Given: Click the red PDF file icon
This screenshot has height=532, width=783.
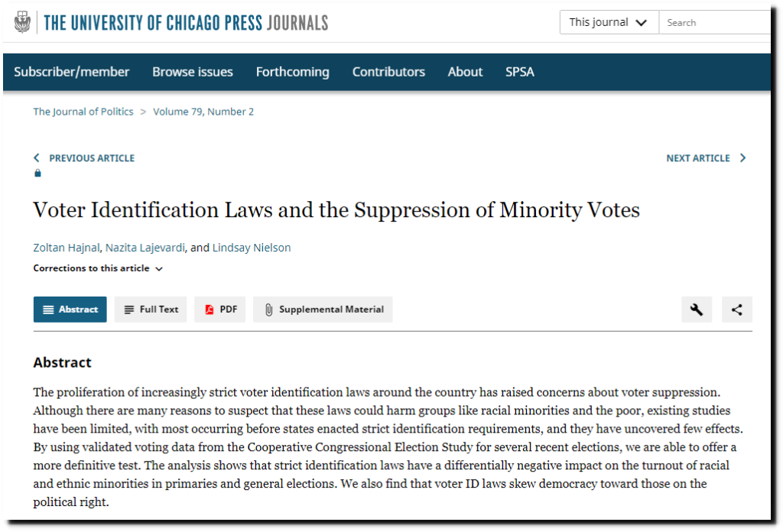Looking at the screenshot, I should pyautogui.click(x=210, y=310).
